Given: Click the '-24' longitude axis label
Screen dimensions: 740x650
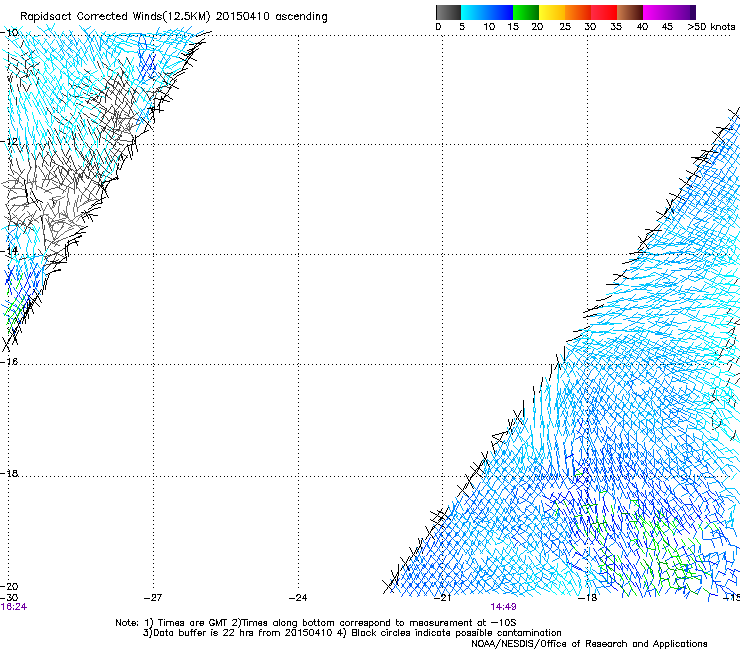Looking at the screenshot, I should (298, 598).
